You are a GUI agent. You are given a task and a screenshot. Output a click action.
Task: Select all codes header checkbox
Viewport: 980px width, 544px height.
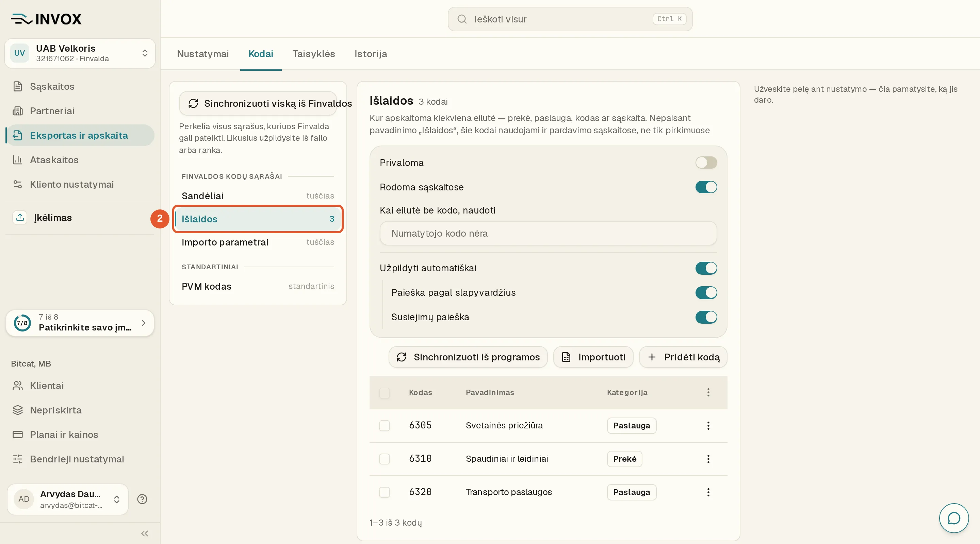(384, 393)
